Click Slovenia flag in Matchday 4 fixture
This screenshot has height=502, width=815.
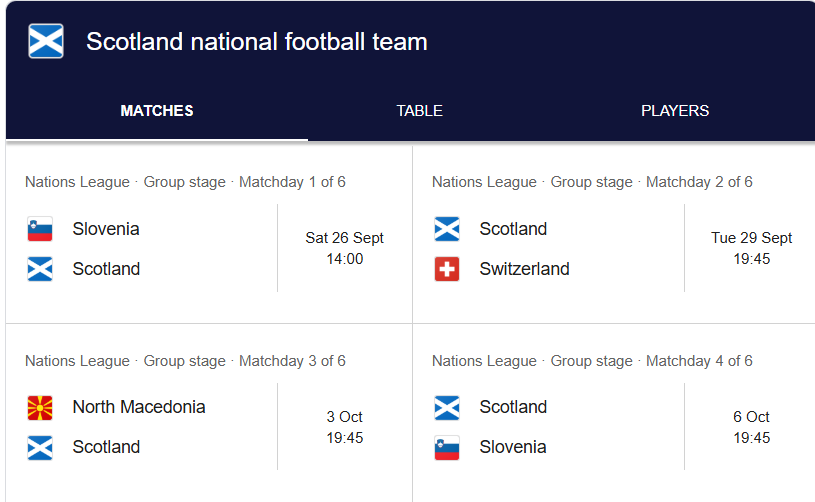pos(447,447)
